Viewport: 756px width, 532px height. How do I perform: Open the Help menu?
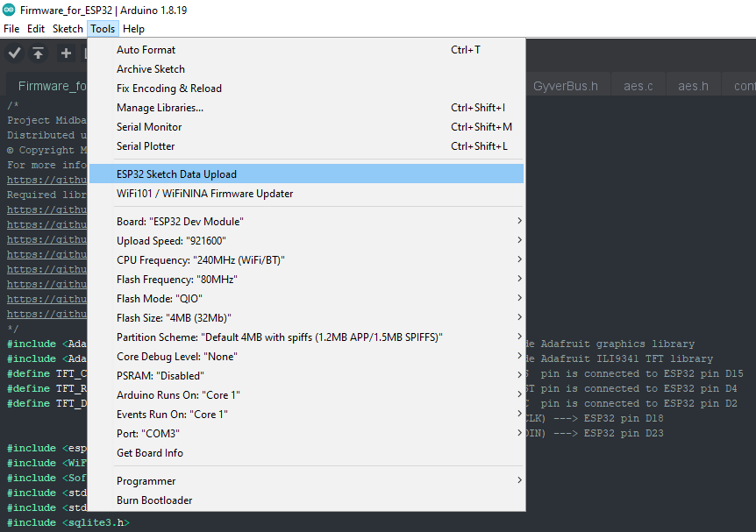click(133, 29)
